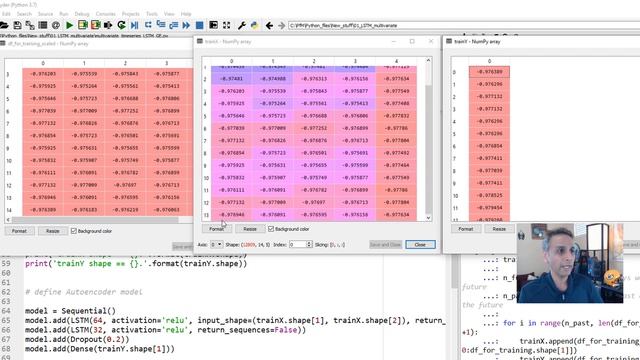Viewport: 640px width, 360px height.
Task: Click scroll-down arrow of trainX table
Action: pos(428,218)
